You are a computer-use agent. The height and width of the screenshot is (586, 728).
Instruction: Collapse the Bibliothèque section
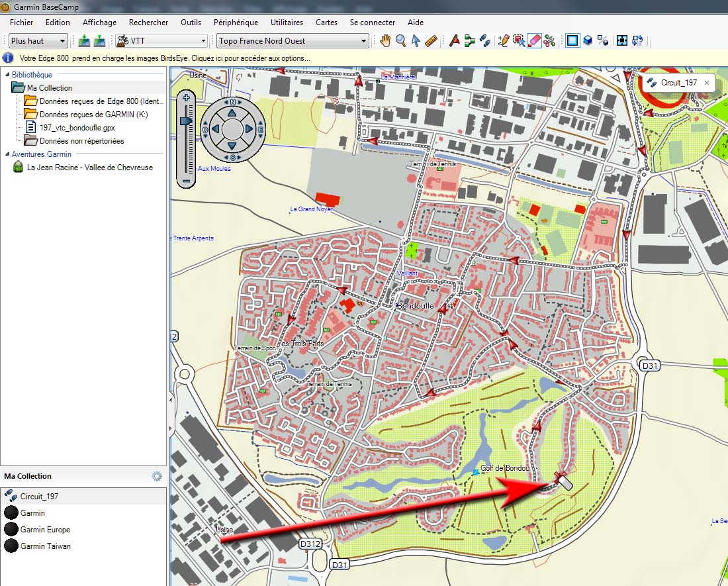point(7,74)
